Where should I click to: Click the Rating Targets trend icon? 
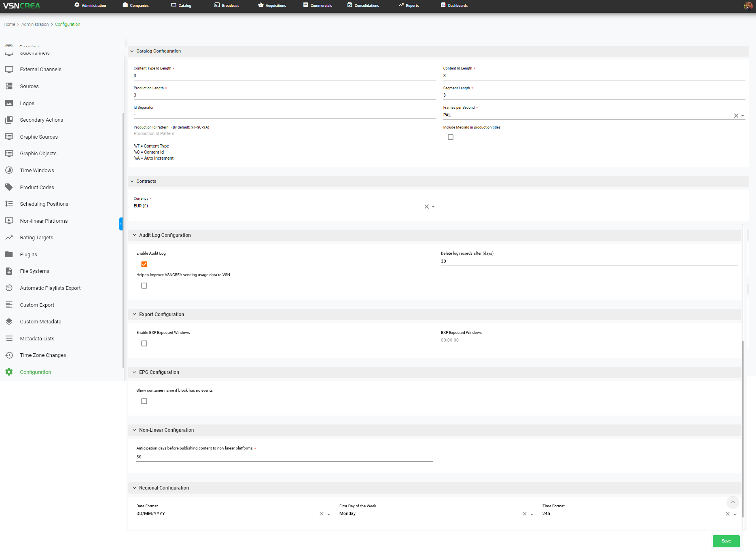[9, 238]
